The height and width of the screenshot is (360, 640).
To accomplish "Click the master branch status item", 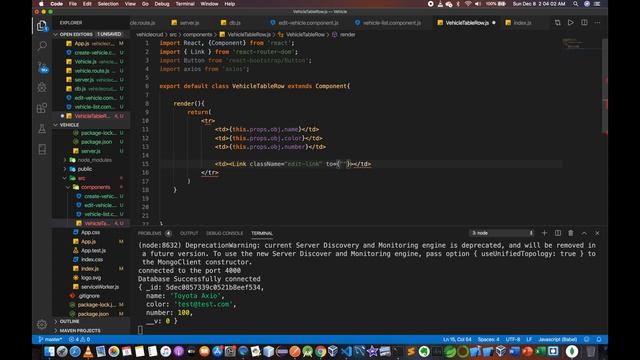I will (x=50, y=339).
